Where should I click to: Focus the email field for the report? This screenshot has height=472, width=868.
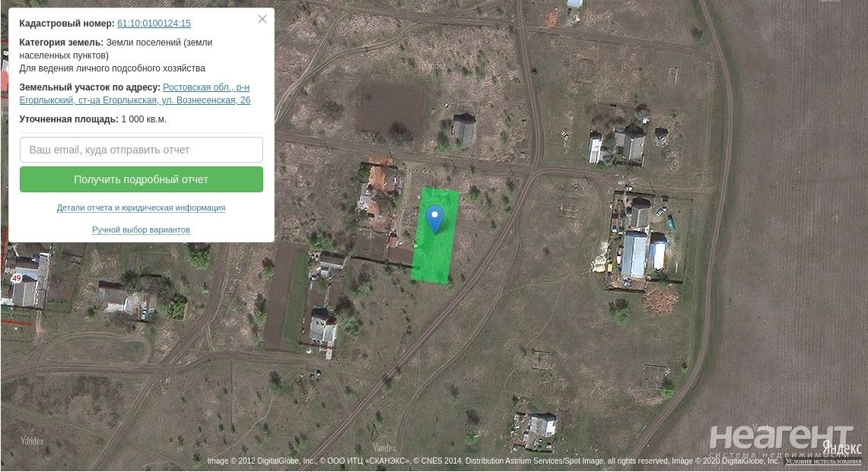(x=141, y=150)
